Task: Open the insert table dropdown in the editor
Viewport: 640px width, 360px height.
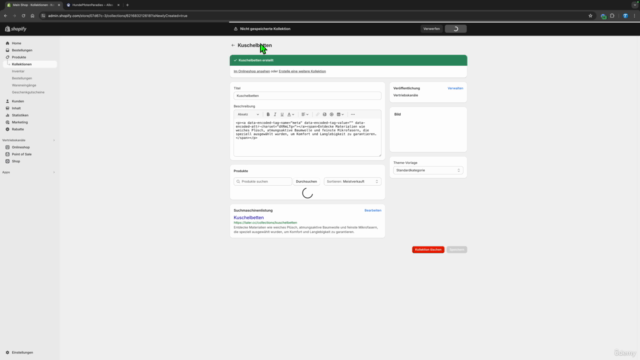Action: (340, 114)
